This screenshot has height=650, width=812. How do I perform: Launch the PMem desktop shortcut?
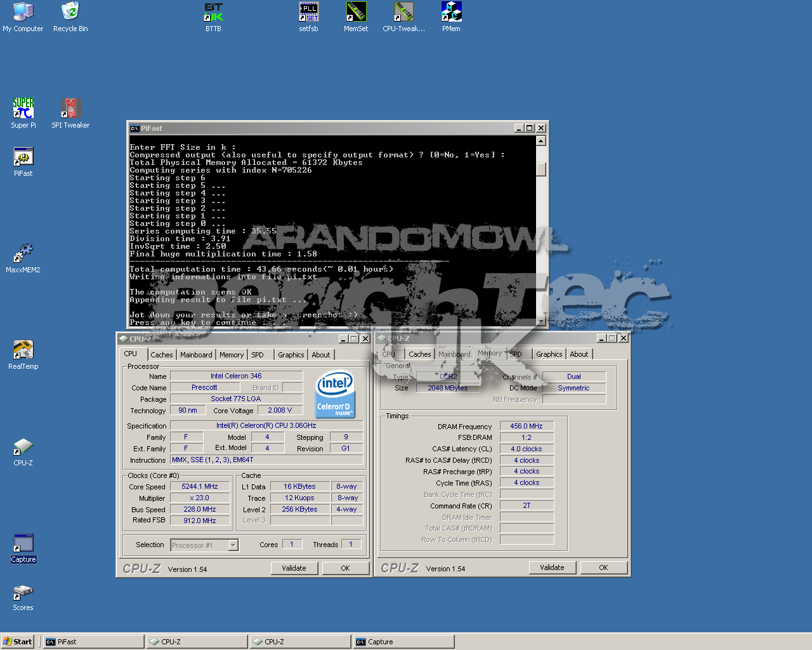[451, 17]
